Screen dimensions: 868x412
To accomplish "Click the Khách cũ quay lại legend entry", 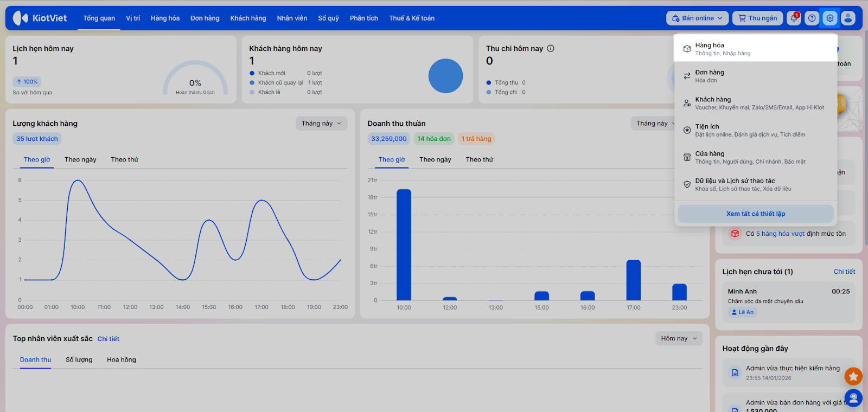I will tap(286, 83).
